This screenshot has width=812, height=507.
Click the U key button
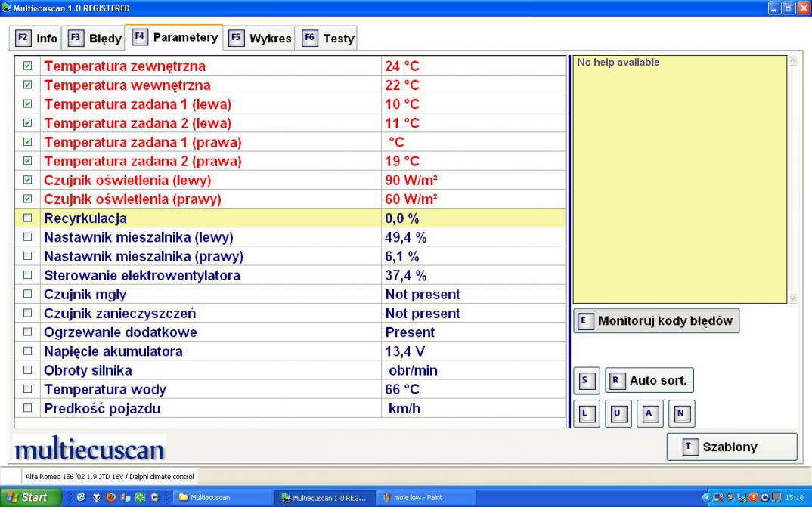(x=617, y=413)
